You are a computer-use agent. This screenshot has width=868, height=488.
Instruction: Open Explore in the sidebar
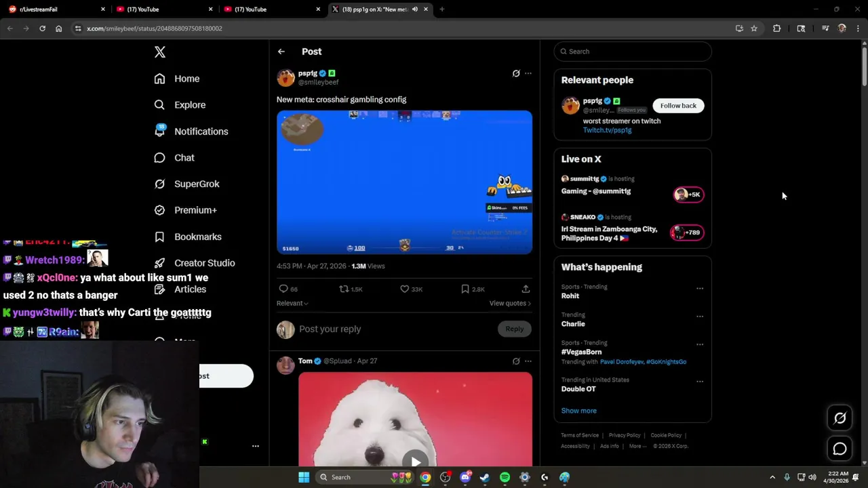pos(180,105)
